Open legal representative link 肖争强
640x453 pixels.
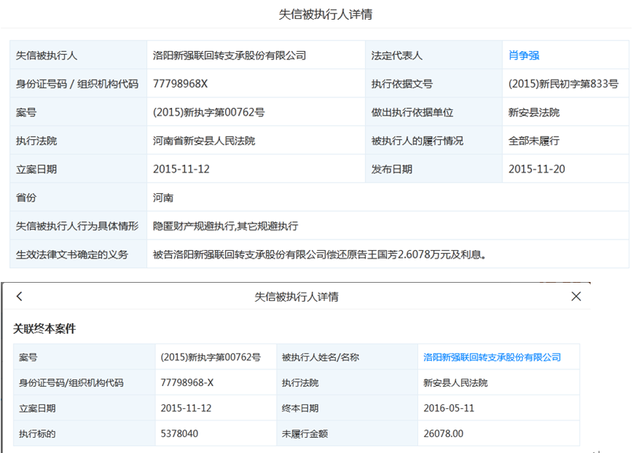click(x=524, y=55)
